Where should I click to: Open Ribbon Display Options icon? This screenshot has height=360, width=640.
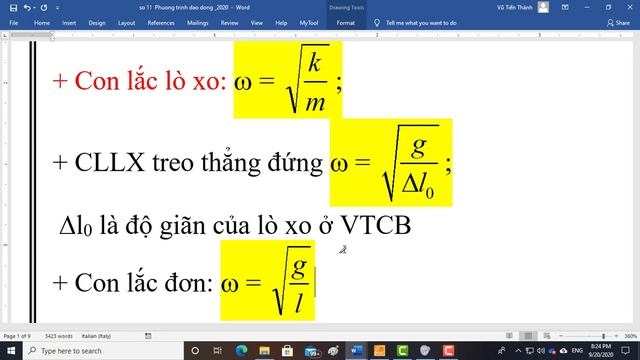[x=565, y=7]
